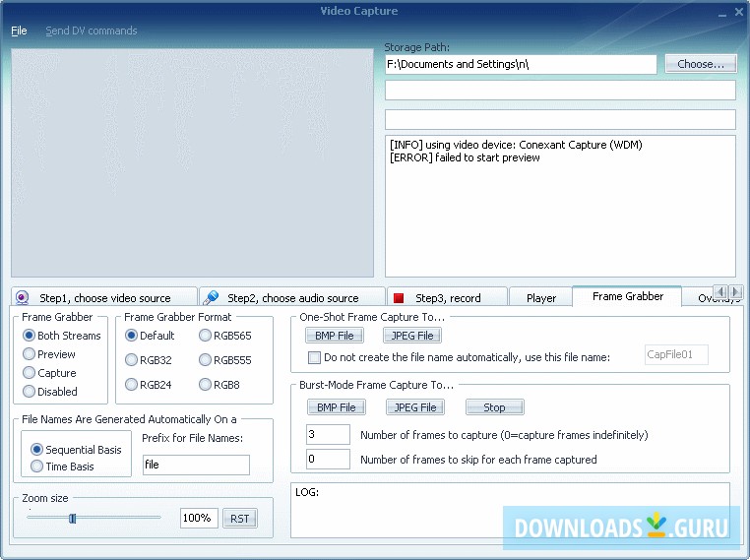Open the Send DV commands menu
This screenshot has width=750, height=560.
(92, 31)
